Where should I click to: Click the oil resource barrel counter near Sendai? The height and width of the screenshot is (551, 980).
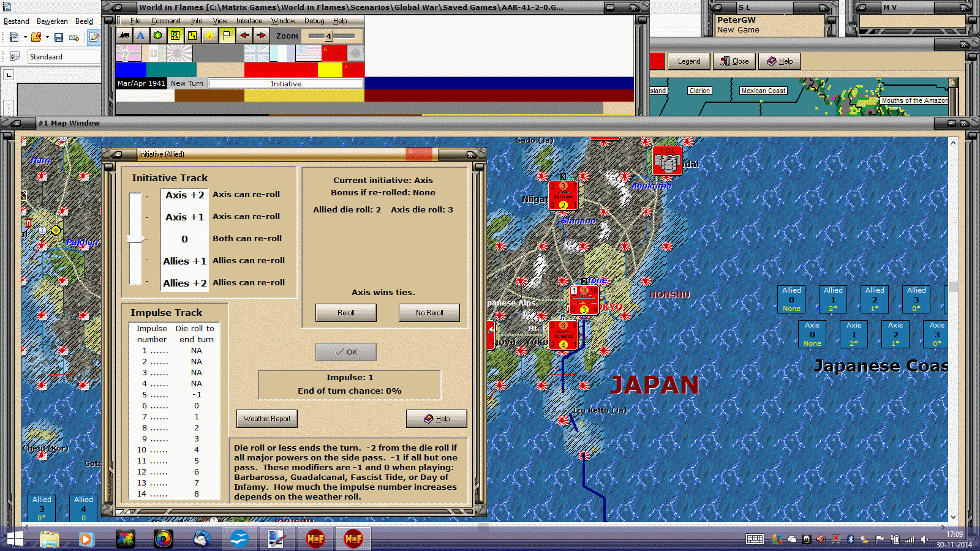pyautogui.click(x=667, y=161)
